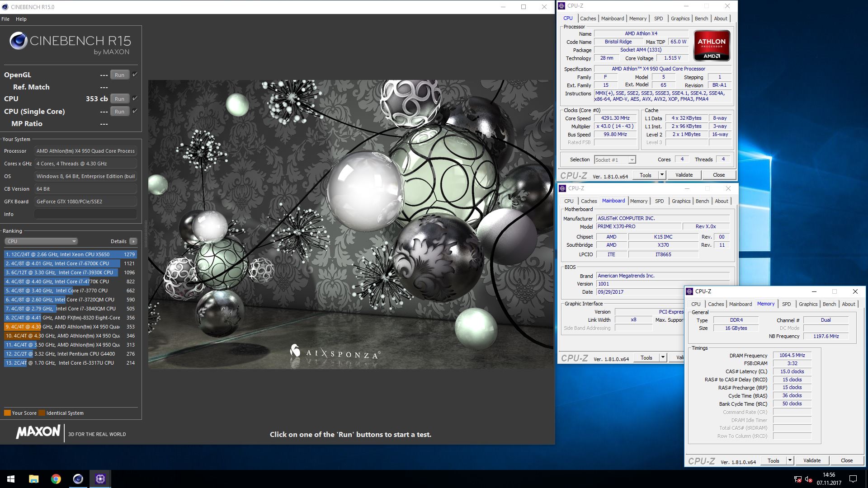Select ranking row Intel Core i7-3930K CPU
The height and width of the screenshot is (488, 868).
[x=70, y=272]
